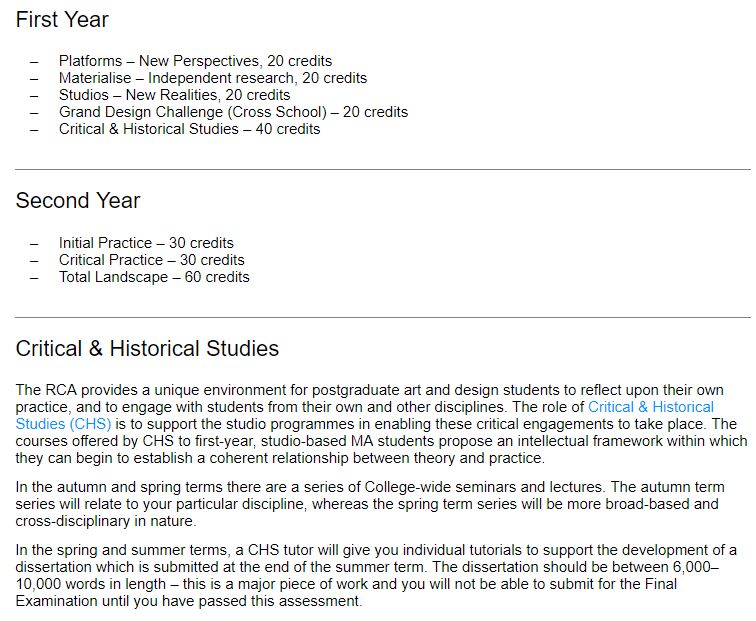Open the Critical & Historical Studies (CHS) link
This screenshot has height=621, width=756.
(650, 408)
